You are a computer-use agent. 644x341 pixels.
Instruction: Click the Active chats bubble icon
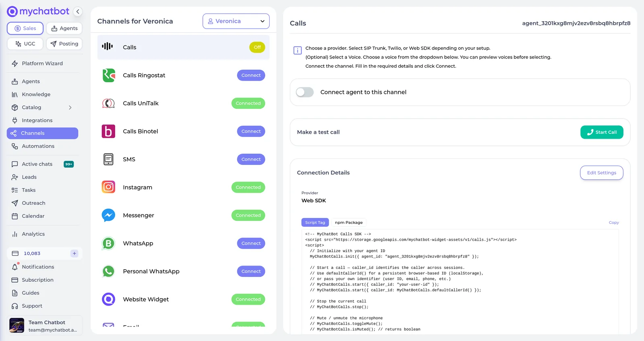(x=15, y=164)
